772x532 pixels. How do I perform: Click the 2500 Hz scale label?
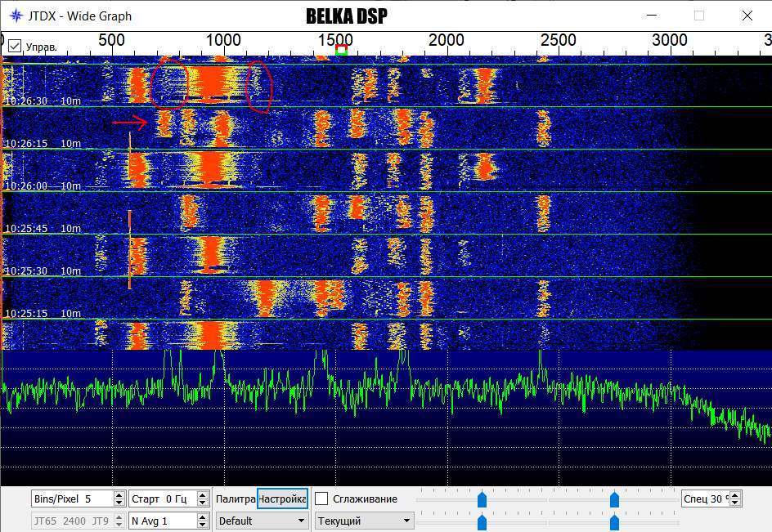[558, 40]
